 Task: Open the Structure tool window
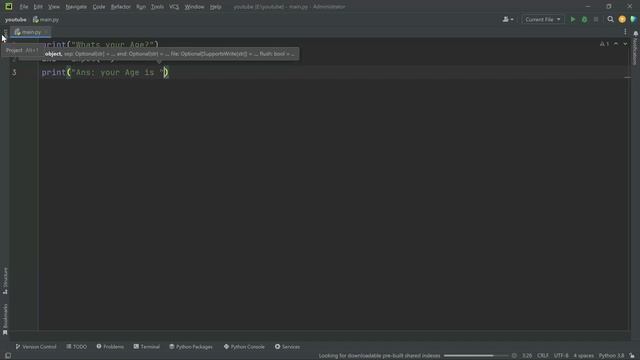coord(5,280)
